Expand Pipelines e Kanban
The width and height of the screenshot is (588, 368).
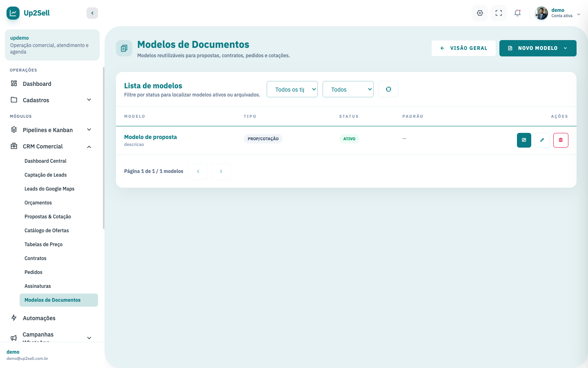pos(52,130)
